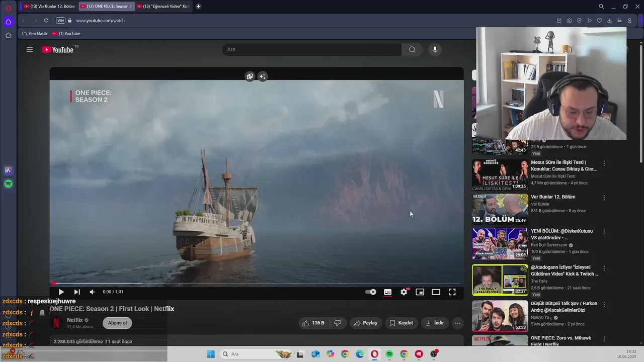Open options for the Düşük Bütçeli Talk Şov video
644x362 pixels.
click(604, 305)
